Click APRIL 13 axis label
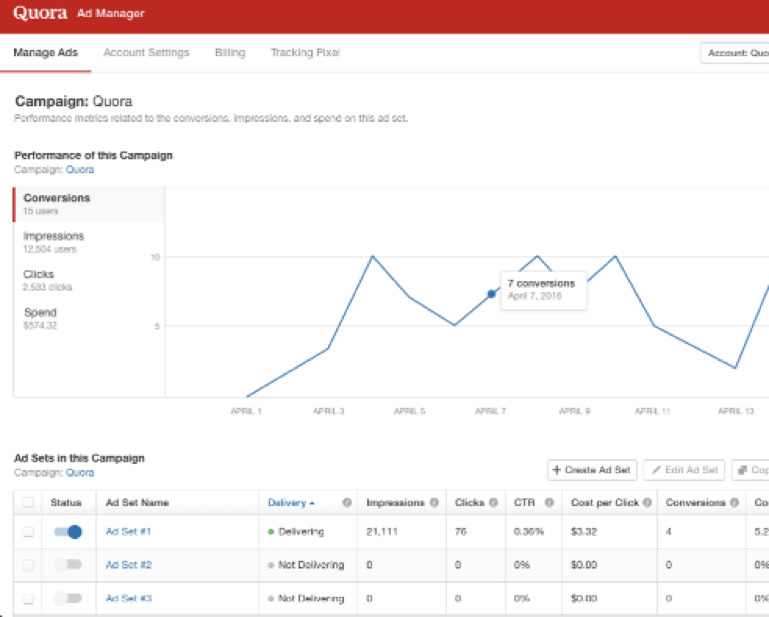This screenshot has width=769, height=617. [x=736, y=411]
